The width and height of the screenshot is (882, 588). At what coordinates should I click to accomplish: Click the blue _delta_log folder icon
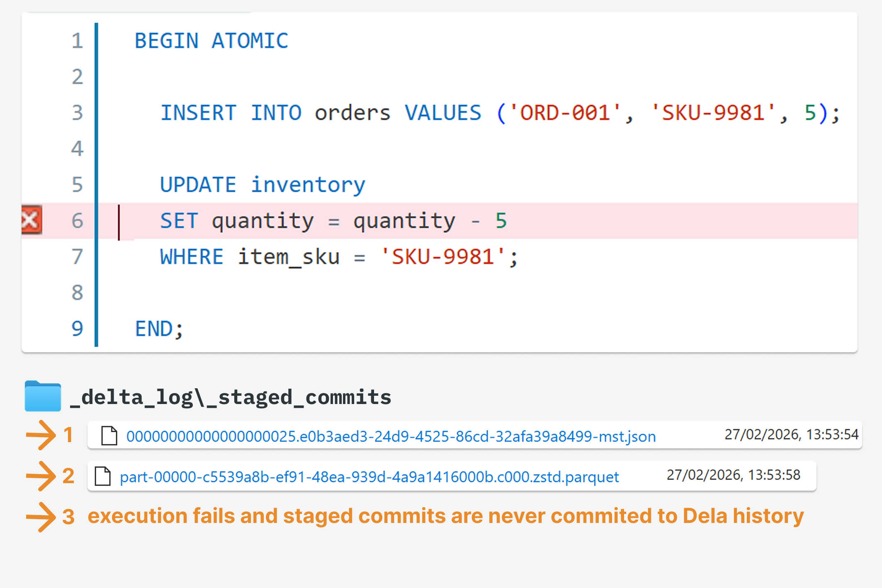tap(43, 396)
